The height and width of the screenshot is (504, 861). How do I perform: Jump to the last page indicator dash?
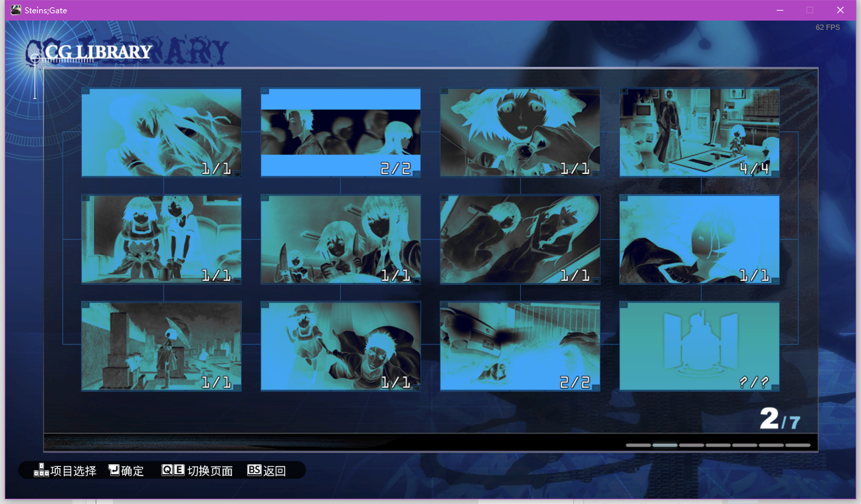798,445
